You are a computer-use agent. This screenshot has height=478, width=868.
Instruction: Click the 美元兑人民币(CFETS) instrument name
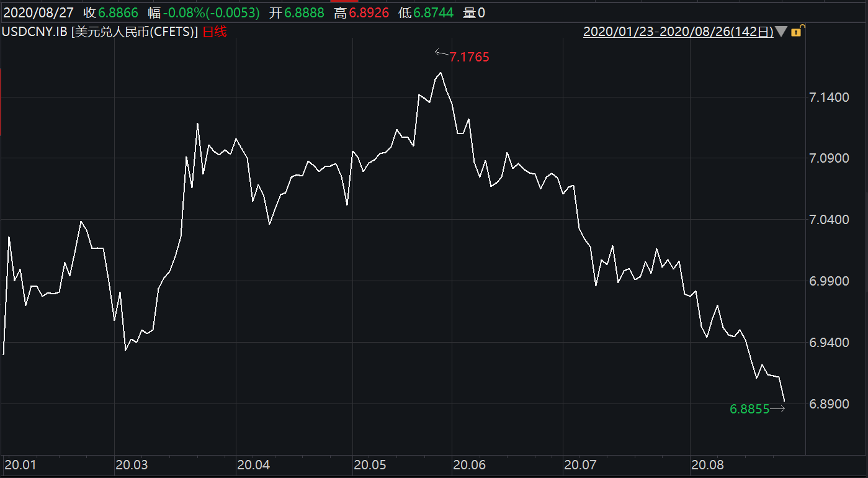(135, 32)
